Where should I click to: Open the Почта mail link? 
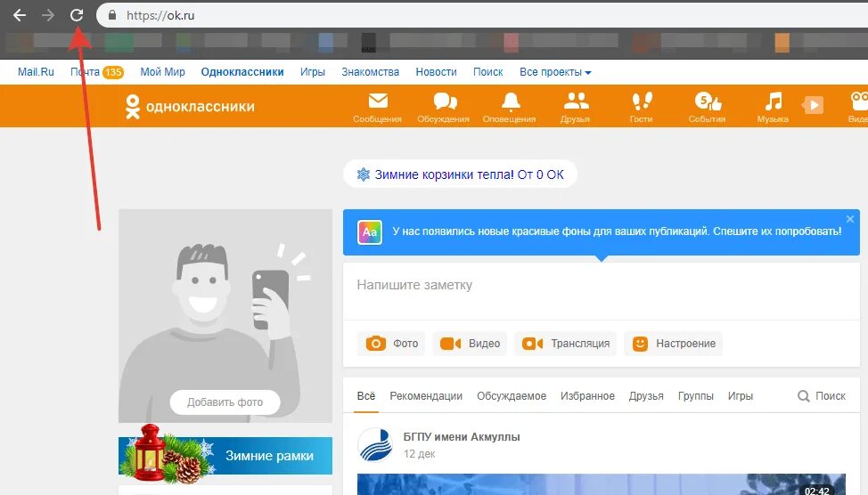coord(85,72)
